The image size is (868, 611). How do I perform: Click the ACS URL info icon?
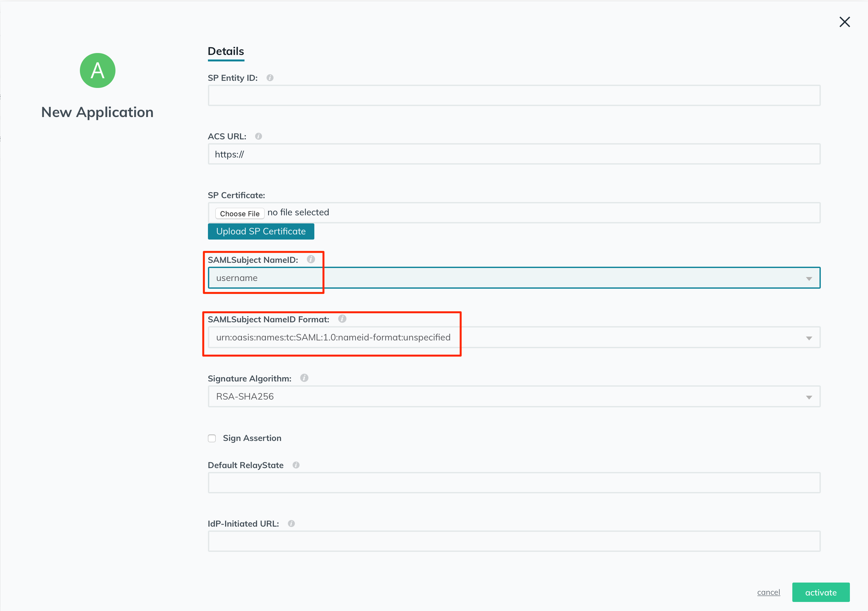[x=259, y=136]
